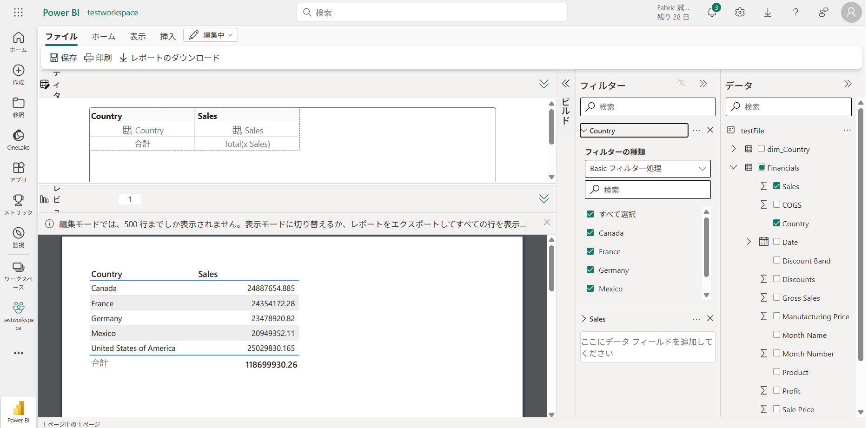Expand the Sales filter card
Image resolution: width=868 pixels, height=428 pixels.
click(x=584, y=319)
